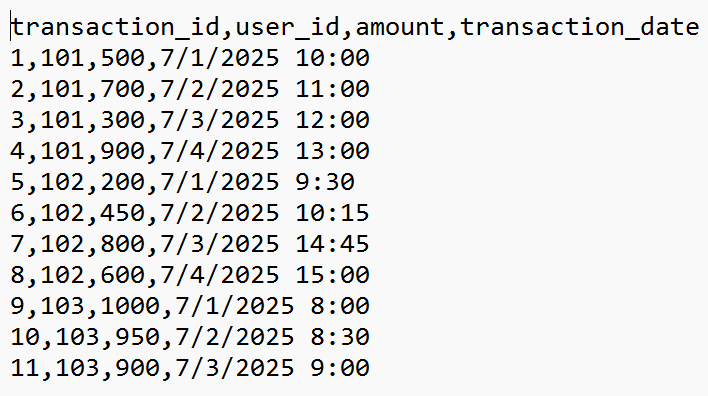The height and width of the screenshot is (396, 708).
Task: Click the 9:00 time on last row
Action: (340, 368)
